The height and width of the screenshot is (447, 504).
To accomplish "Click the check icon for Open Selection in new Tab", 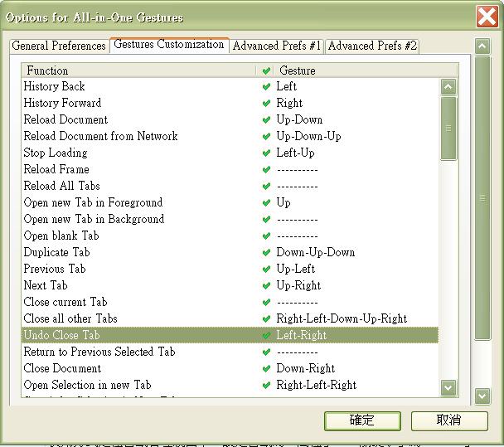I will tap(266, 385).
